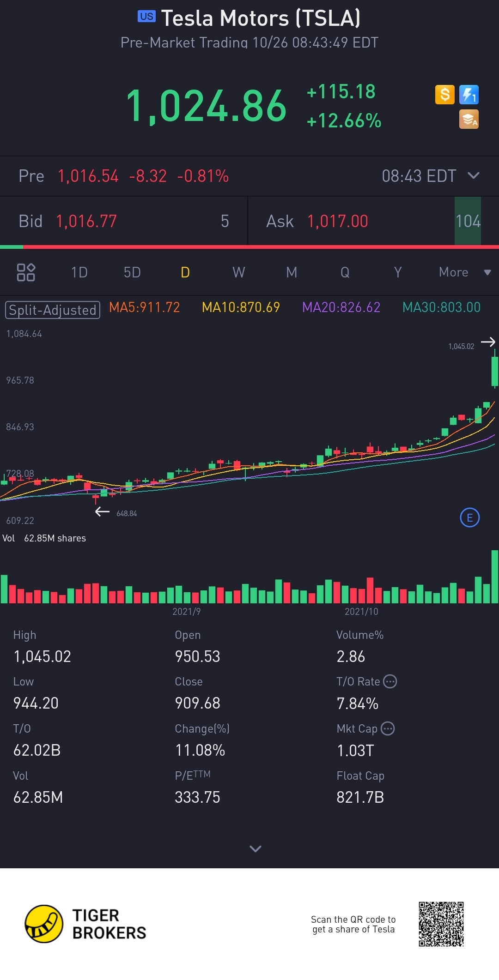Viewport: 499px width, 980px height.
Task: Tap the Vol 62.85M shares label
Action: pos(44,538)
